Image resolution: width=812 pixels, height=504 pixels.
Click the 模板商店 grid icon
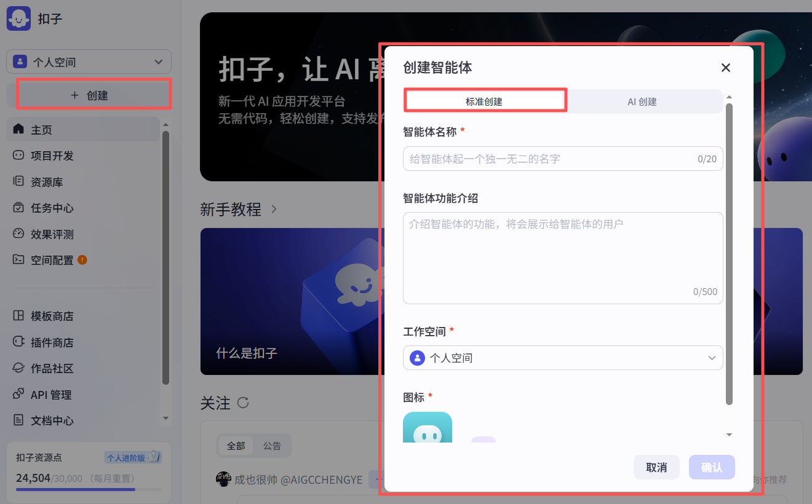[18, 316]
